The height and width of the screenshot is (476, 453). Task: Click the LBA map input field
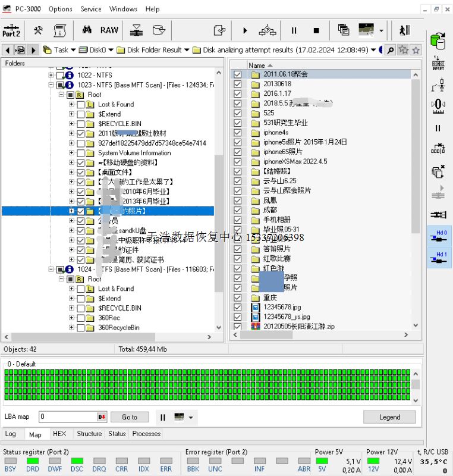coord(67,417)
